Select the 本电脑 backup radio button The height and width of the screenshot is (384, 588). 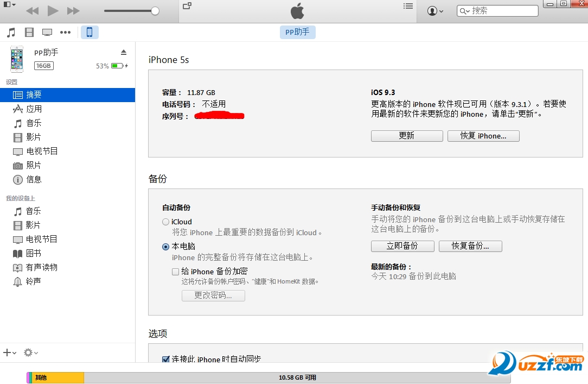pyautogui.click(x=165, y=247)
